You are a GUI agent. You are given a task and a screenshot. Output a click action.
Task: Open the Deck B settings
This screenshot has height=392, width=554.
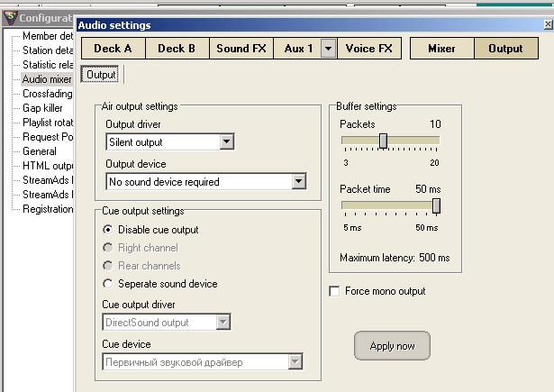(177, 49)
